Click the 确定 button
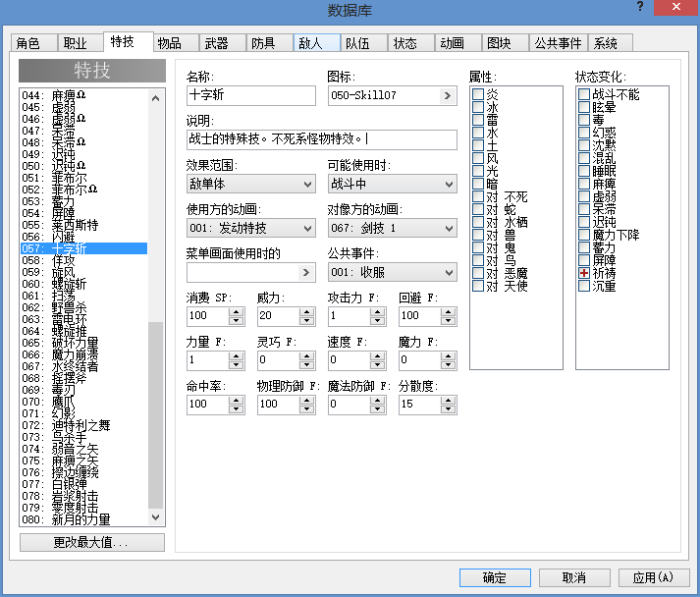 pos(495,577)
